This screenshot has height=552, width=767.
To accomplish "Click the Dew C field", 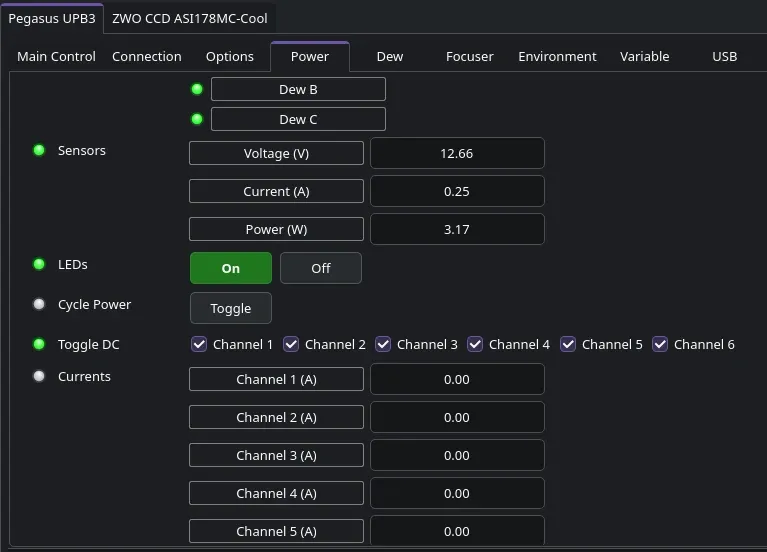I will (298, 119).
